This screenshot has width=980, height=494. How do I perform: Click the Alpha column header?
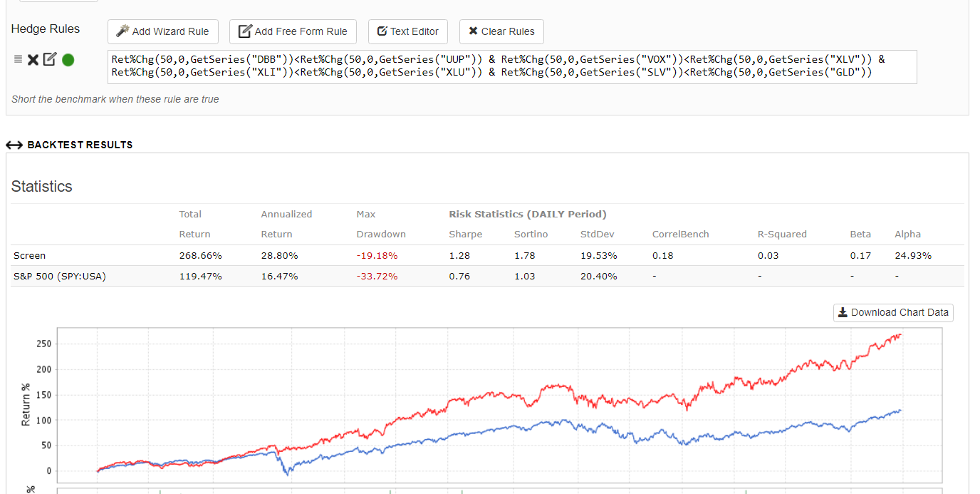pyautogui.click(x=907, y=234)
